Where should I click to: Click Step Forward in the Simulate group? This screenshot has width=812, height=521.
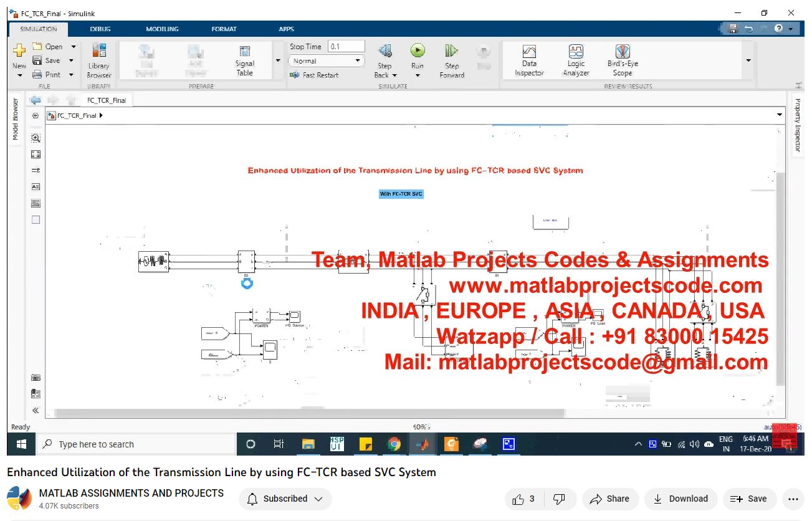[452, 61]
